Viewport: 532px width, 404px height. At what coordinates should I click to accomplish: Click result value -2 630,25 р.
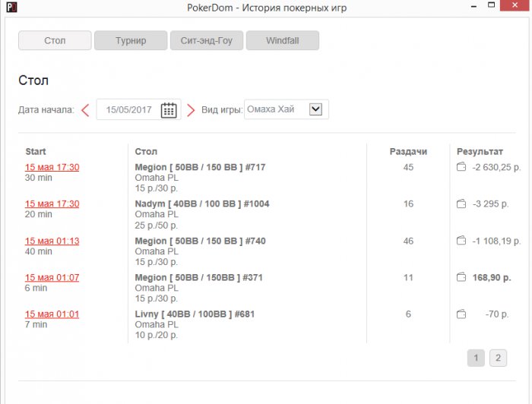pyautogui.click(x=496, y=167)
